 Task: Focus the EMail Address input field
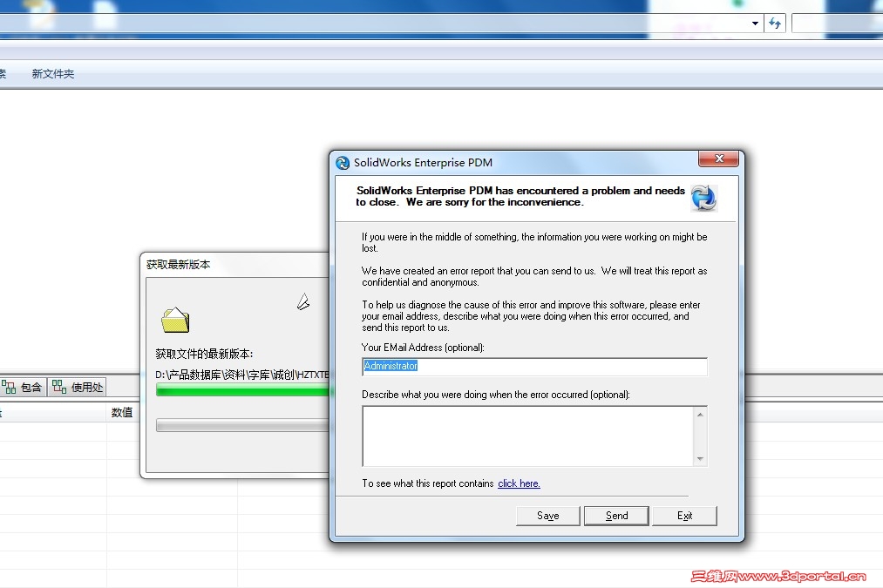[534, 367]
